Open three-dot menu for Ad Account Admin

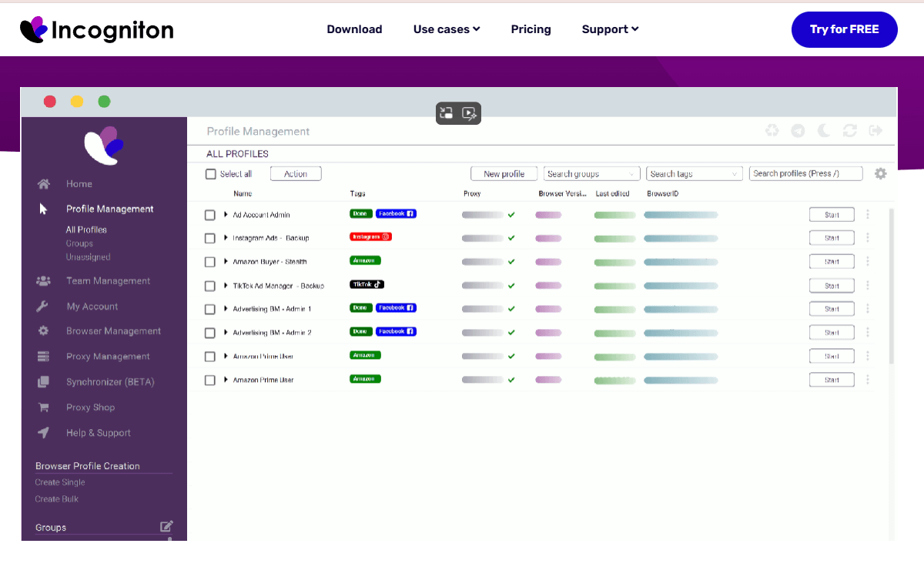click(868, 215)
